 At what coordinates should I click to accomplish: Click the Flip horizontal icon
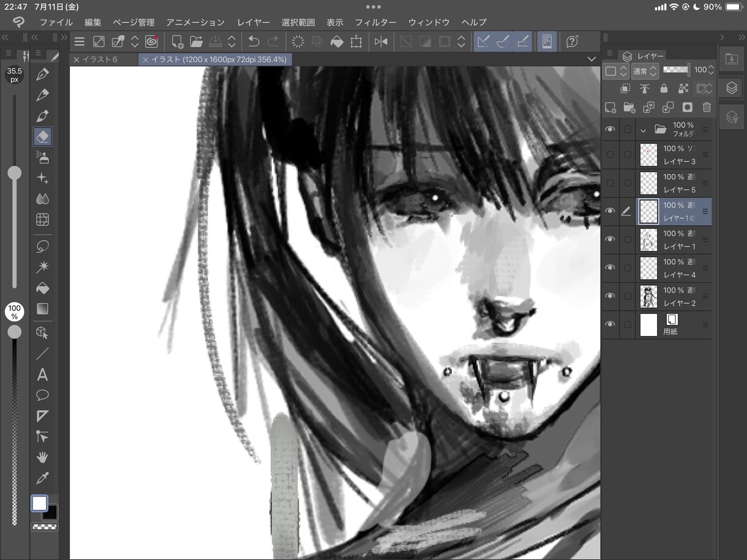coord(381,42)
